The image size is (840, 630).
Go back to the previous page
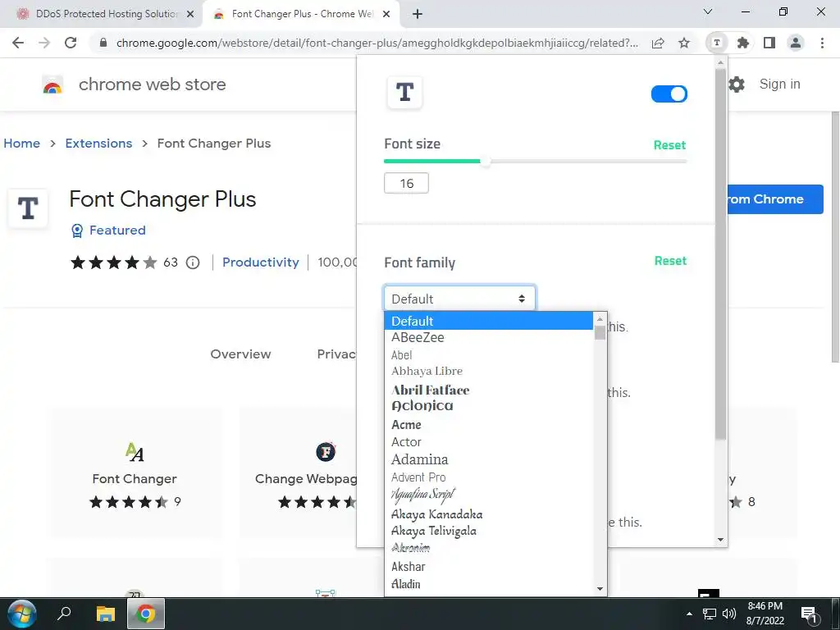18,43
